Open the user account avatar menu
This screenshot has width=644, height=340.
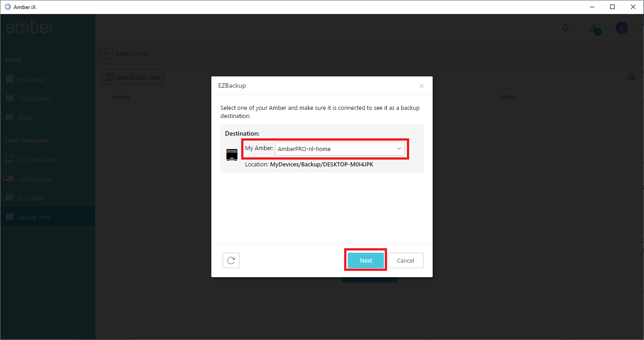click(x=621, y=28)
